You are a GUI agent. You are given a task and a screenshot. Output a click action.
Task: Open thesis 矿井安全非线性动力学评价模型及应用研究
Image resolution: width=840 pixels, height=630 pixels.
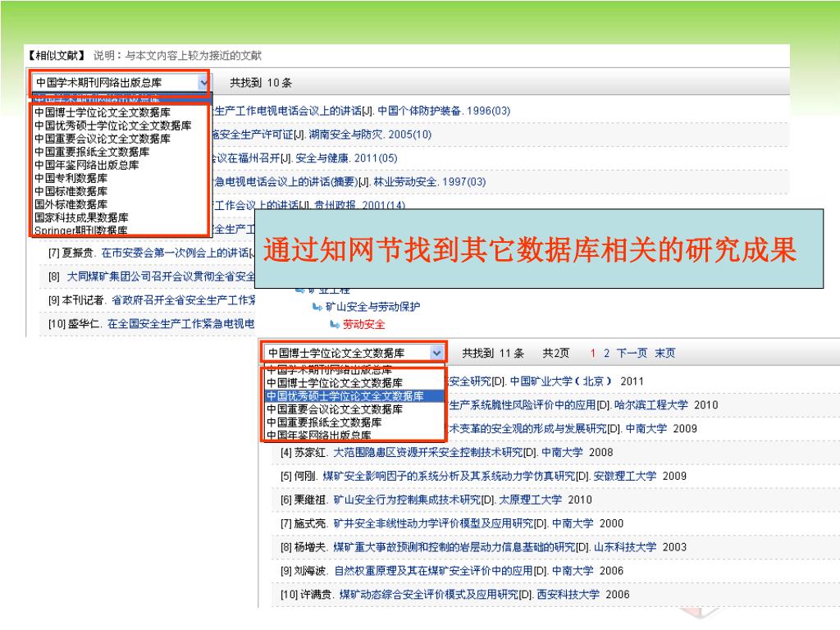433,523
